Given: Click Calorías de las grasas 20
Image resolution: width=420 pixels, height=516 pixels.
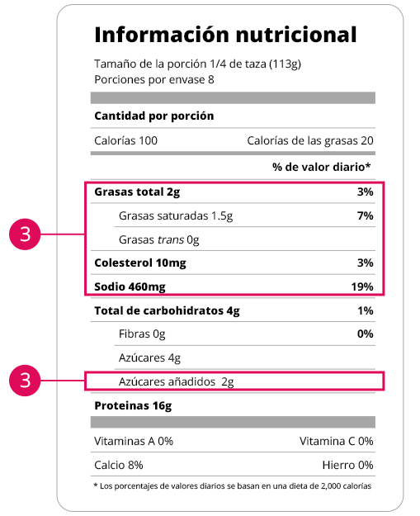Looking at the screenshot, I should coord(310,140).
